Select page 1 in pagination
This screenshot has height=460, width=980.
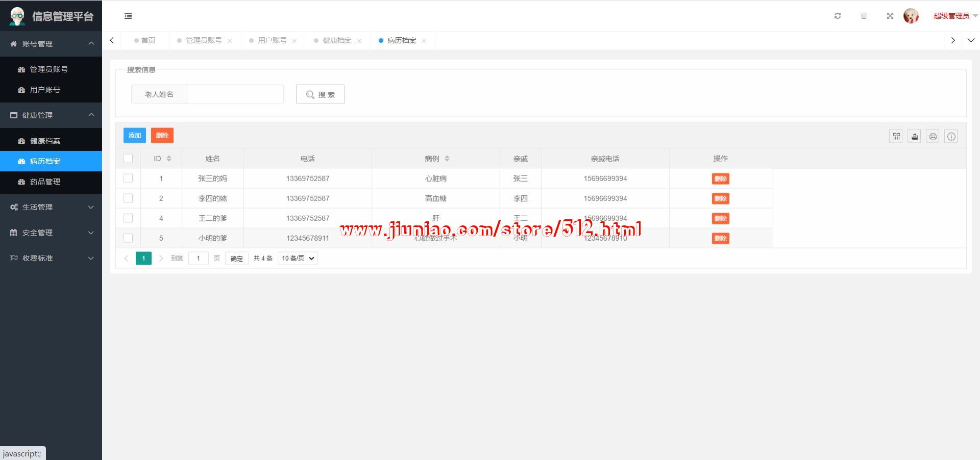coord(143,259)
